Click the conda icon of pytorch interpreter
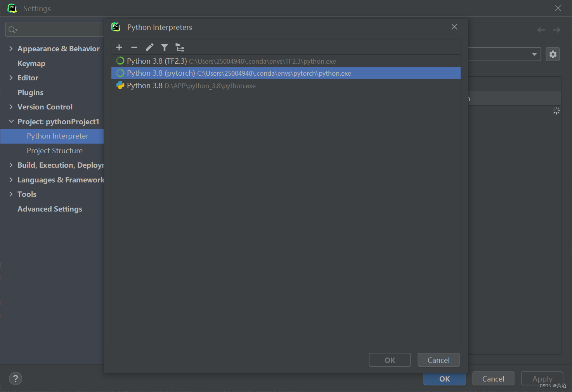The height and width of the screenshot is (392, 572). pyautogui.click(x=120, y=73)
